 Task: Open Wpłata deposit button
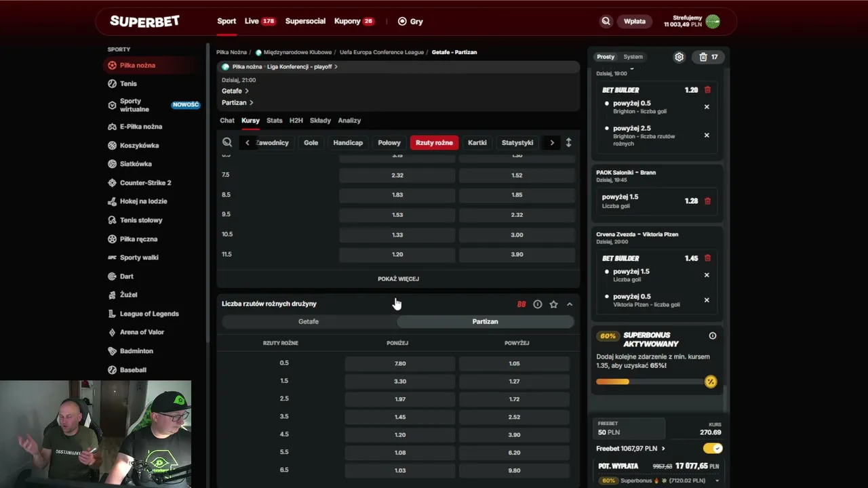635,21
